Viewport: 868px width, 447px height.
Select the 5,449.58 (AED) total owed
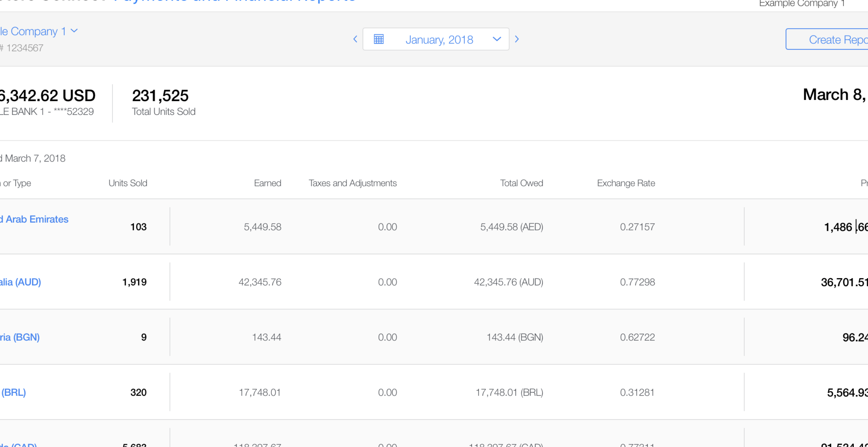512,227
